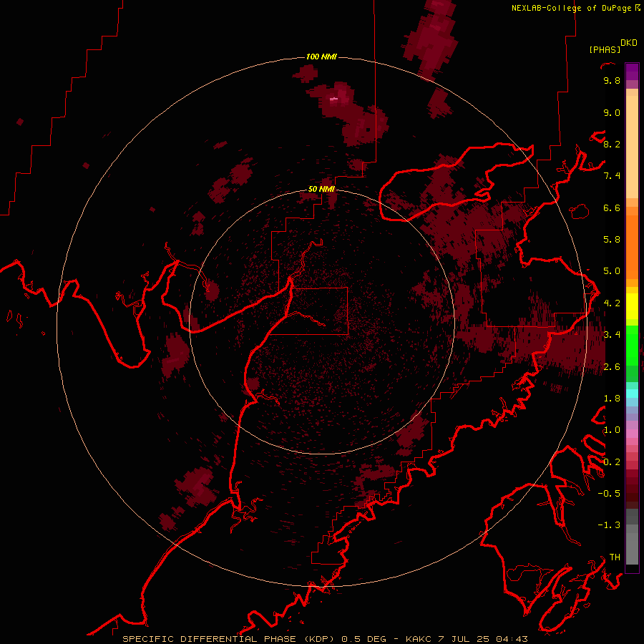Click the DKD unit label above color scale
The image size is (644, 644).
pos(629,43)
